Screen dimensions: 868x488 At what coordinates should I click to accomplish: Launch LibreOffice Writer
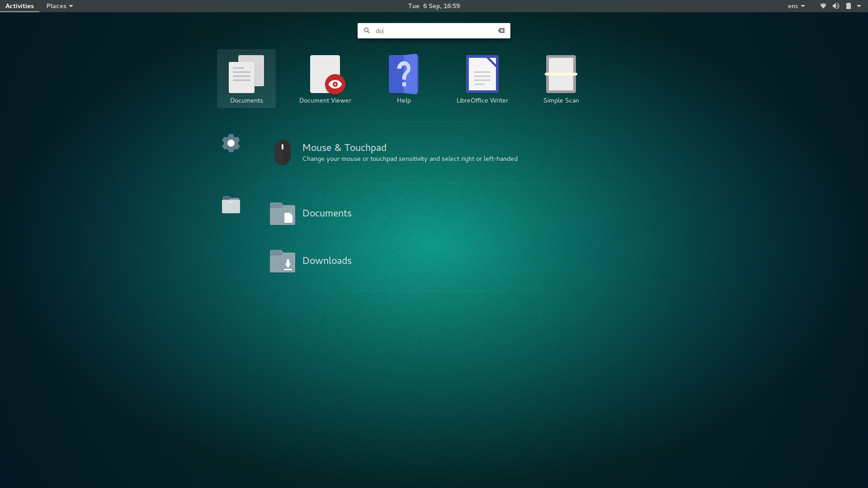click(x=482, y=79)
